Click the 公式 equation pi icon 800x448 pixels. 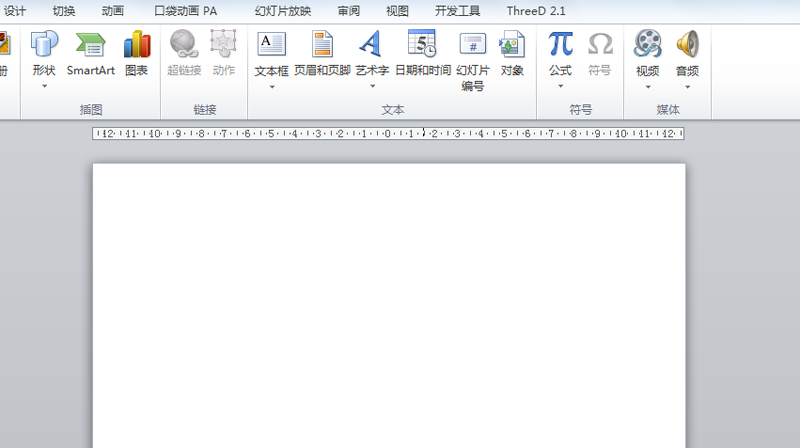click(x=560, y=45)
